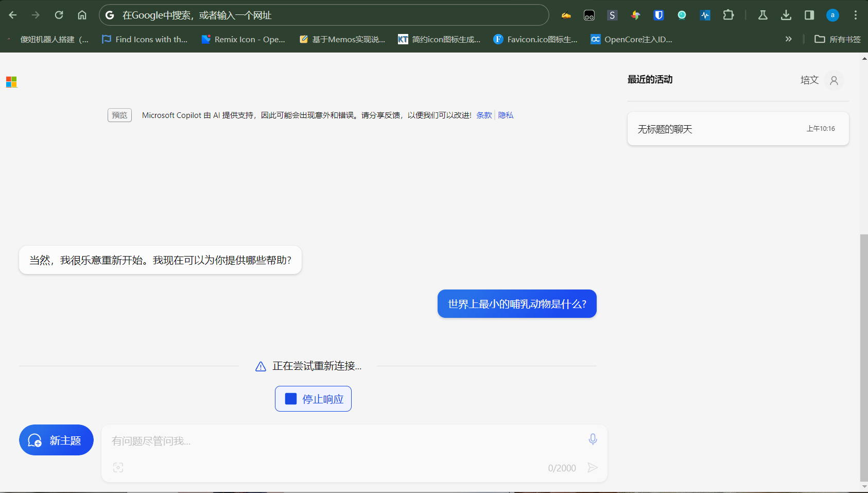Click the send message arrow icon
Image resolution: width=868 pixels, height=493 pixels.
[593, 467]
